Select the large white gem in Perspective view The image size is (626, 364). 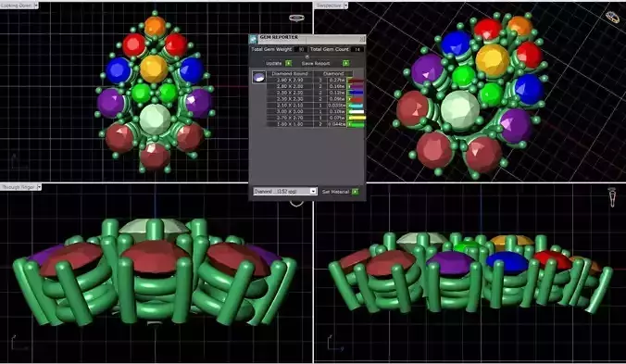tap(460, 109)
